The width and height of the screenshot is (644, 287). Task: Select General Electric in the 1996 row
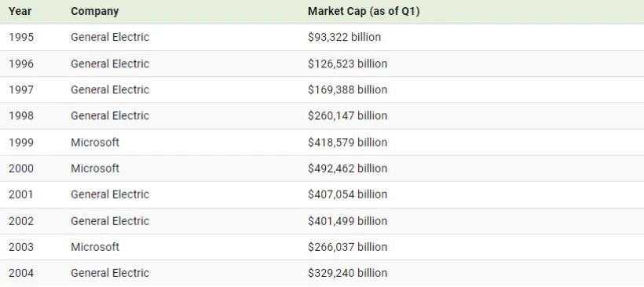coord(110,64)
